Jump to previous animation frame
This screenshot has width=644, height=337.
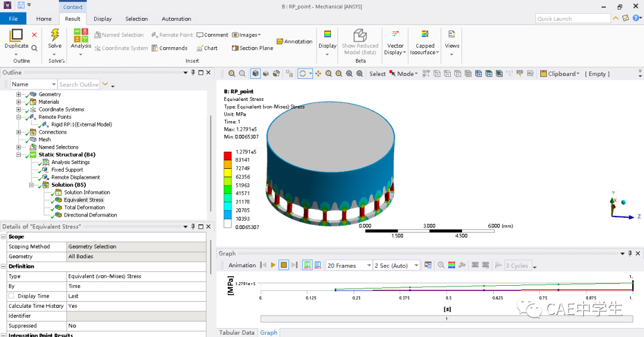pyautogui.click(x=264, y=265)
